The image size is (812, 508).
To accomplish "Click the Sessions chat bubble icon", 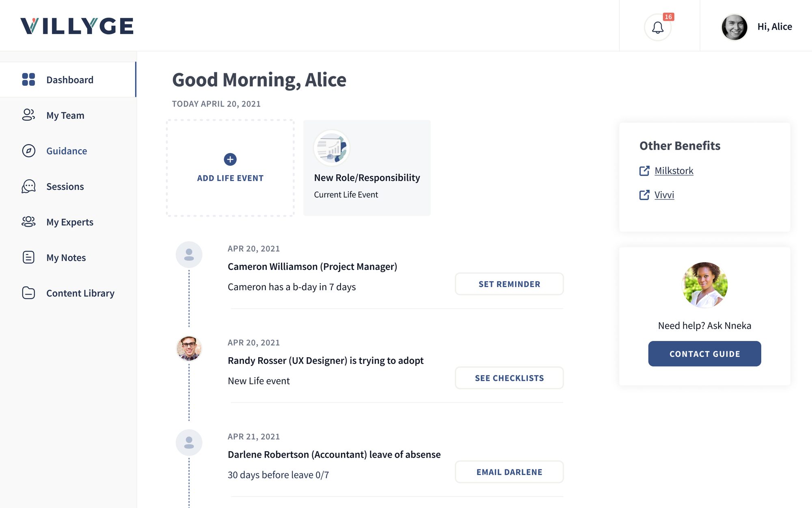I will pyautogui.click(x=28, y=186).
